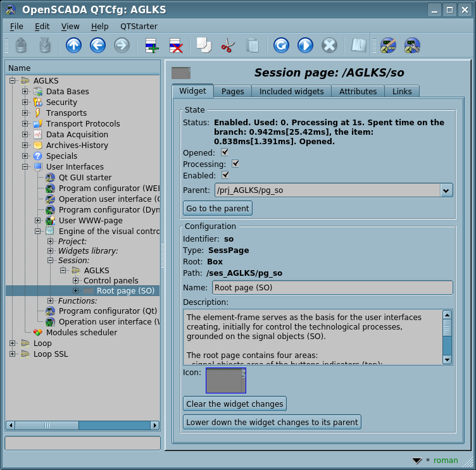
Task: Click Lower down the widget changes button
Action: coord(272,422)
